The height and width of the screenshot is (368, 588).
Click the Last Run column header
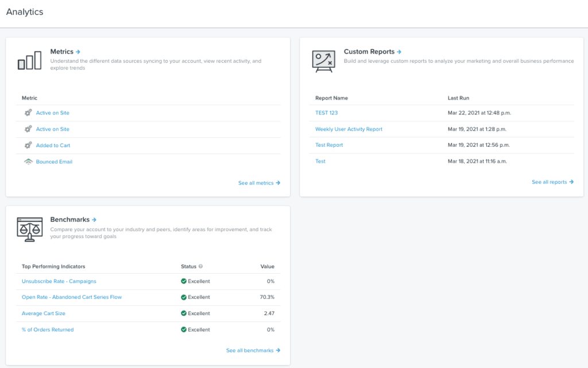458,98
